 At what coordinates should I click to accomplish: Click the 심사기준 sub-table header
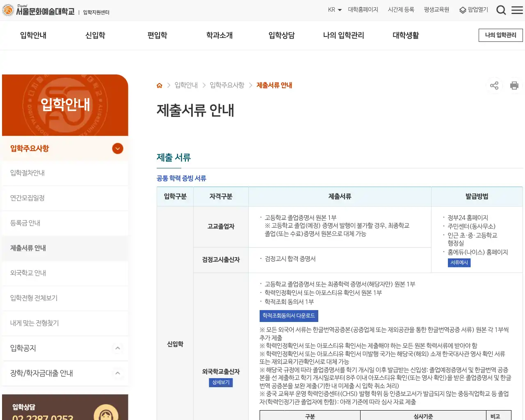click(x=423, y=416)
